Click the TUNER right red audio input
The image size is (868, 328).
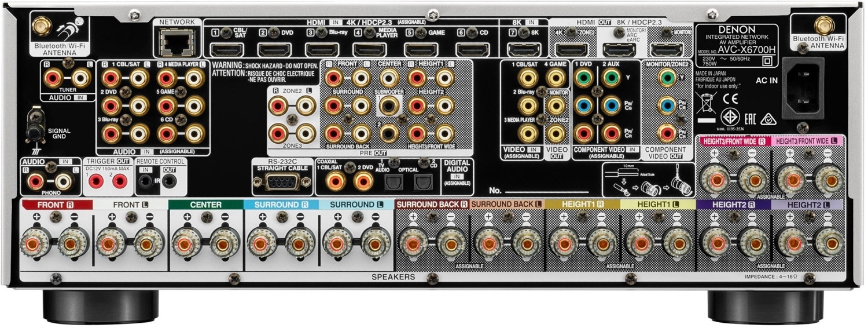pyautogui.click(x=54, y=77)
